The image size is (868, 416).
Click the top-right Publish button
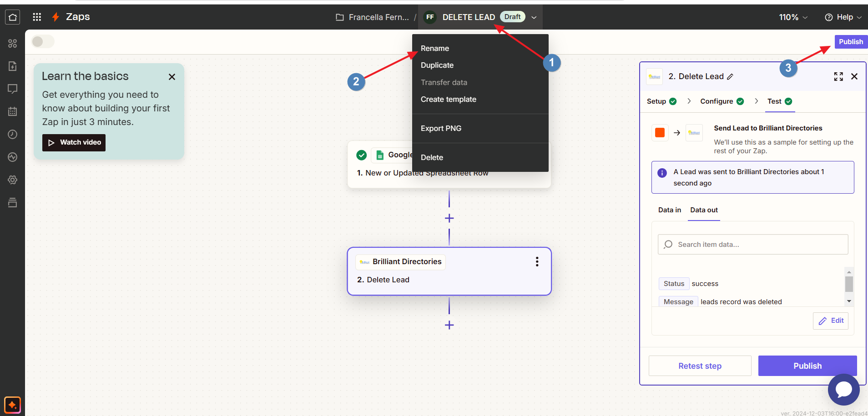(x=851, y=41)
